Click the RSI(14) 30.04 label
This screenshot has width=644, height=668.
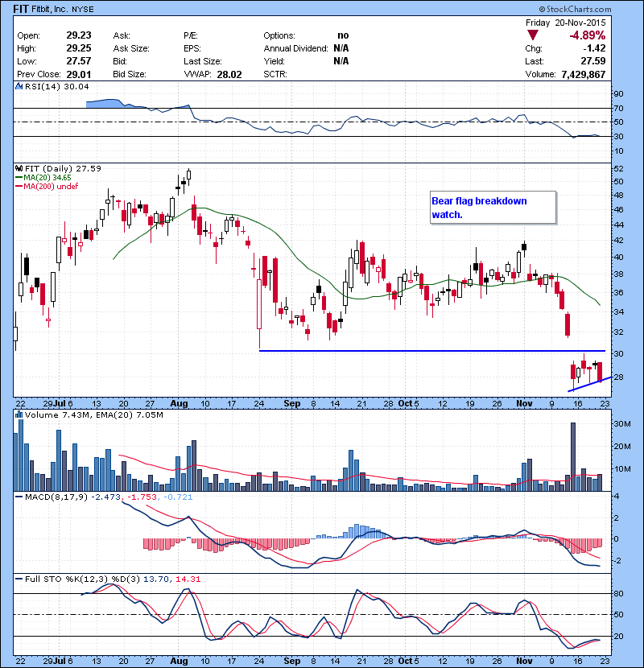tap(57, 86)
